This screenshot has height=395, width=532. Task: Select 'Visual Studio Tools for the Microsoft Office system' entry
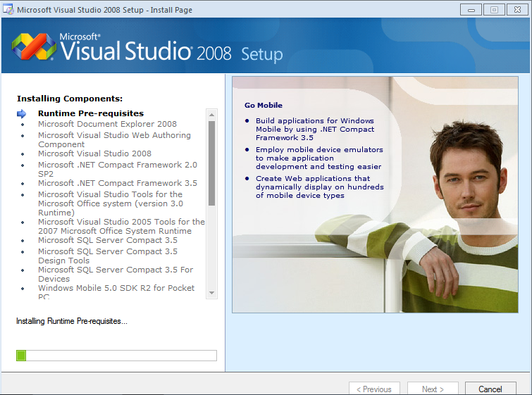tap(110, 203)
